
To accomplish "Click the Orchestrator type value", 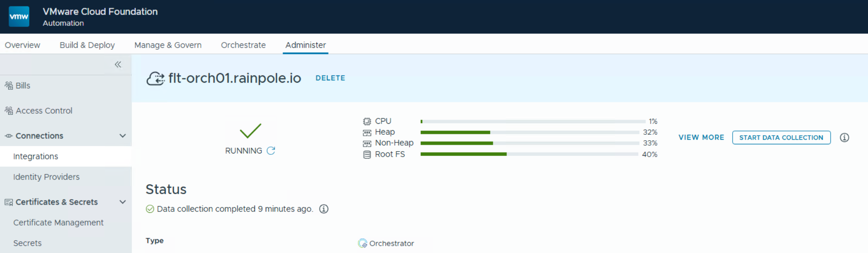I will point(392,243).
